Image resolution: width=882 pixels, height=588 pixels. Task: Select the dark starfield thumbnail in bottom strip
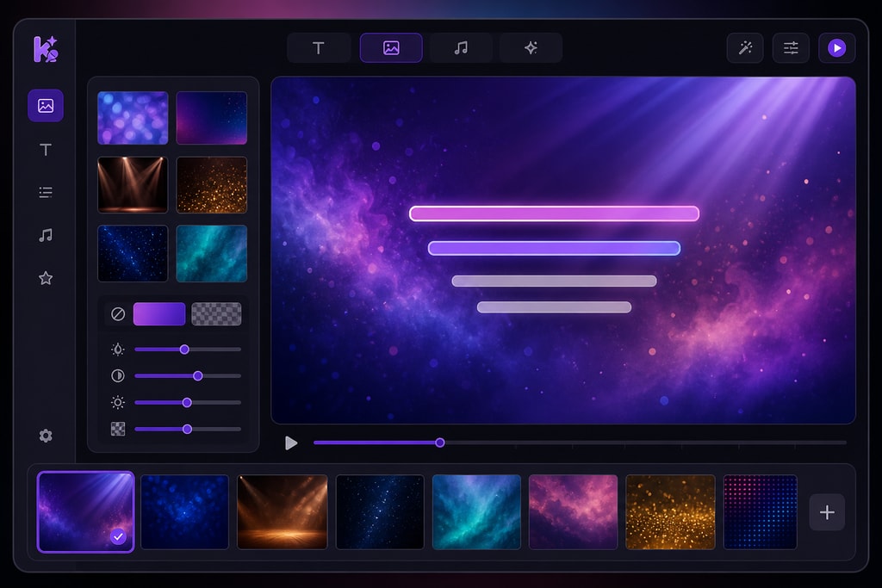[380, 512]
